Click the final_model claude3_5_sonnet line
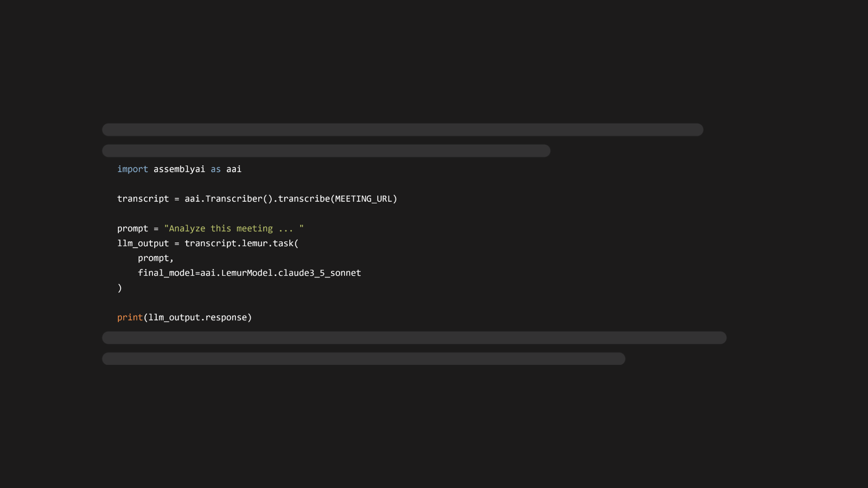 pos(249,273)
